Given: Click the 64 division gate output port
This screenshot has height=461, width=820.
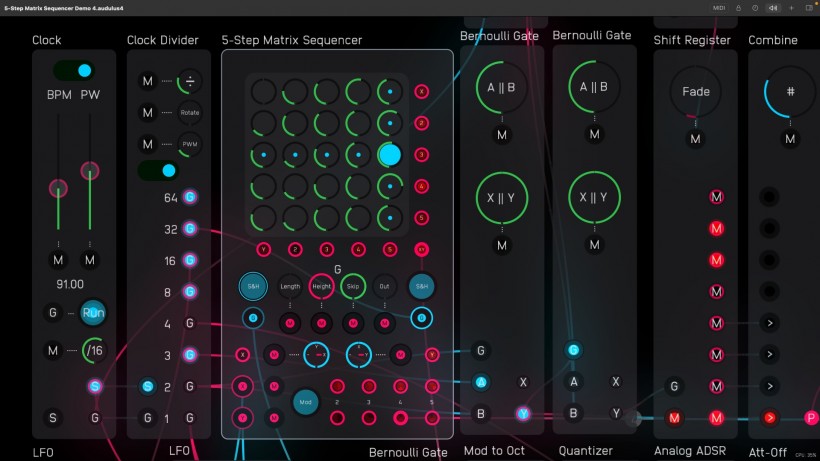Looking at the screenshot, I should pos(189,198).
